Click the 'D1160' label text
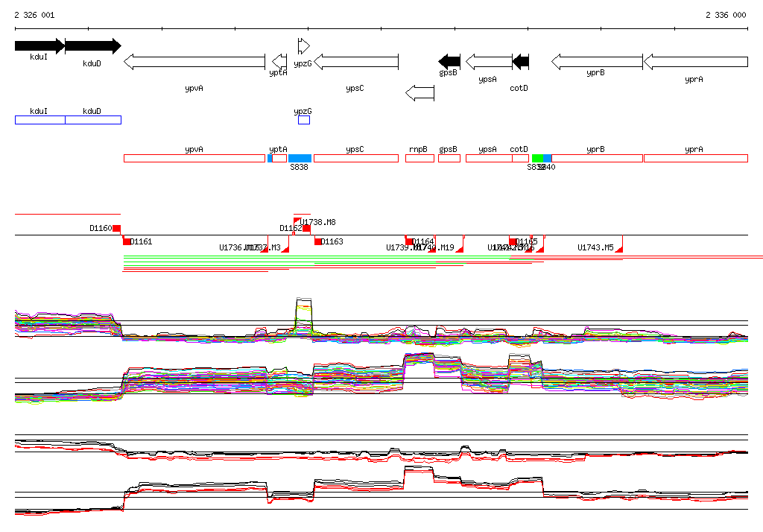Screen dimensions: 763x532 [101, 228]
